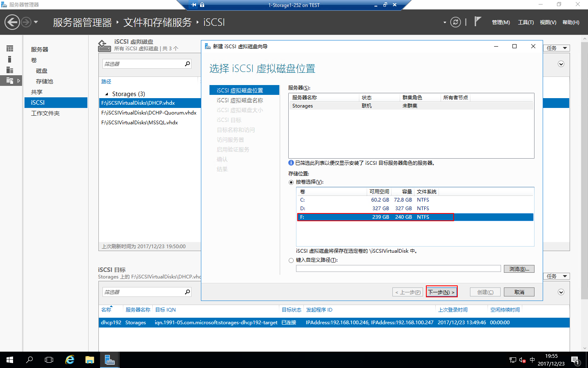The height and width of the screenshot is (368, 588).
Task: Click the 创建(C) button
Action: pyautogui.click(x=485, y=292)
